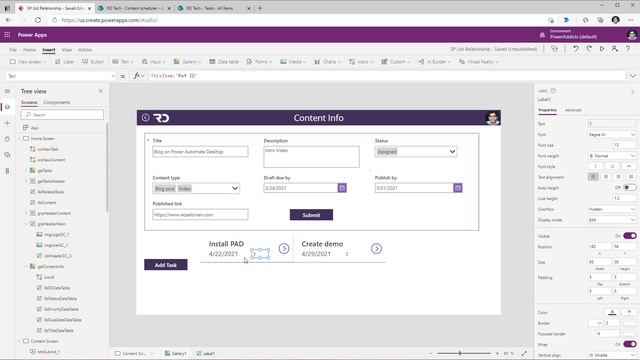Toggle strikethrough font style
The width and height of the screenshot is (640, 360).
coord(629,166)
